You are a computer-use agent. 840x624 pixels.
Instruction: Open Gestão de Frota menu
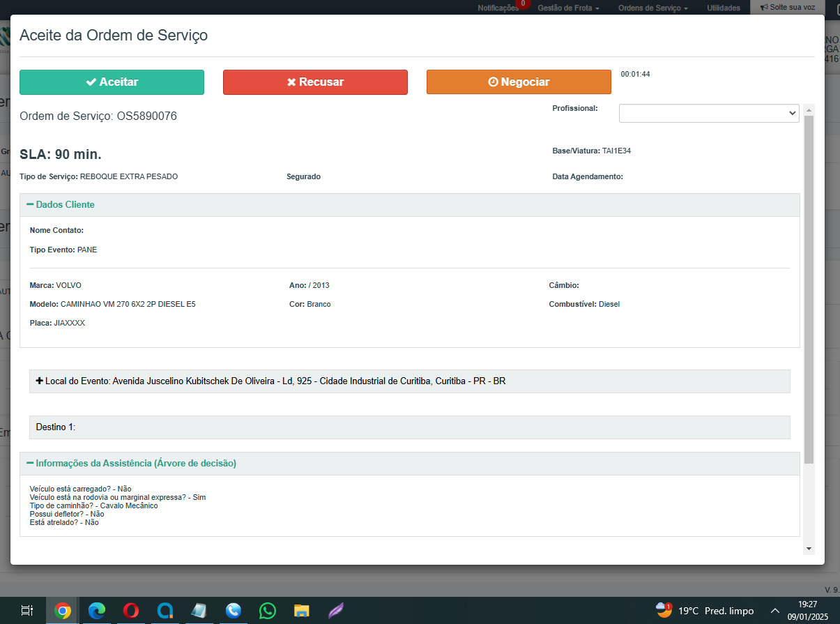[568, 8]
